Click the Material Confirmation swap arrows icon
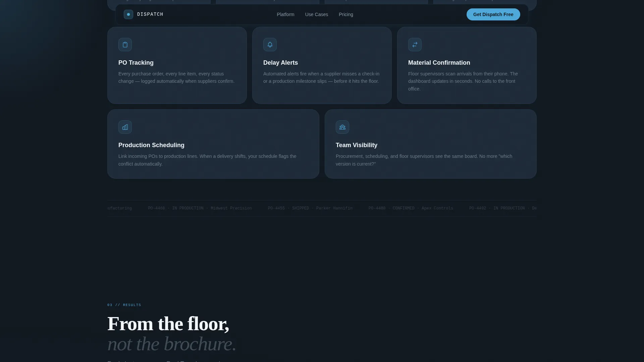 (x=415, y=45)
